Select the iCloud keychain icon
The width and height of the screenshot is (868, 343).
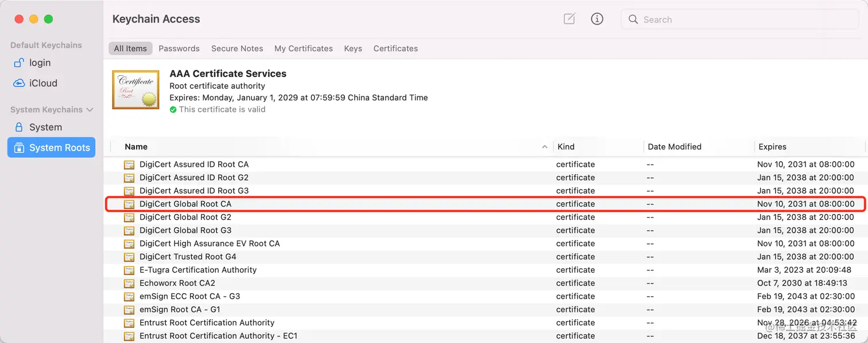(x=19, y=83)
